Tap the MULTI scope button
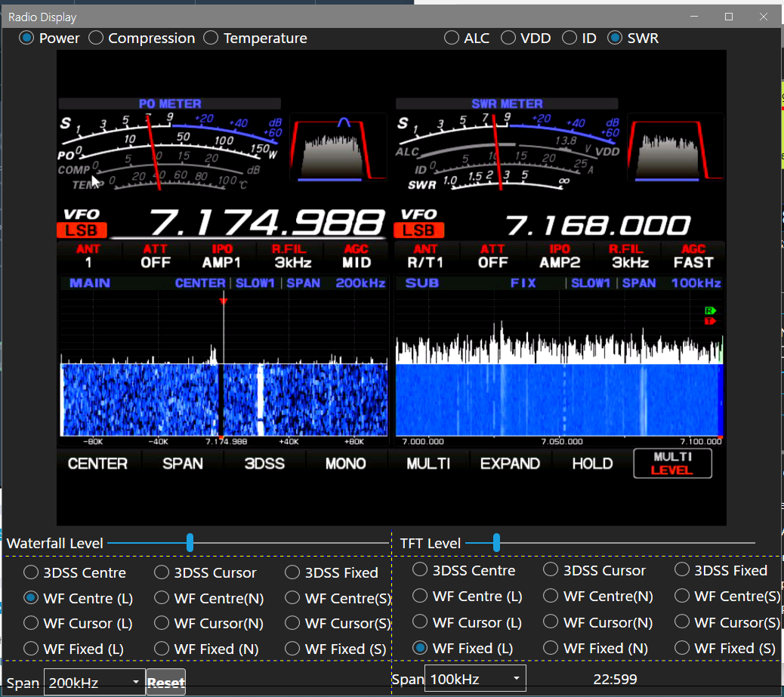 pos(428,464)
